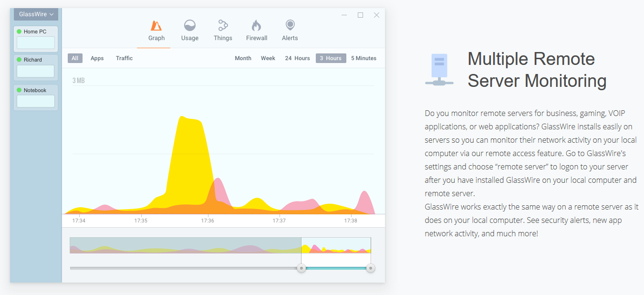Choose the 5 Minutes range
The height and width of the screenshot is (295, 644).
click(364, 58)
